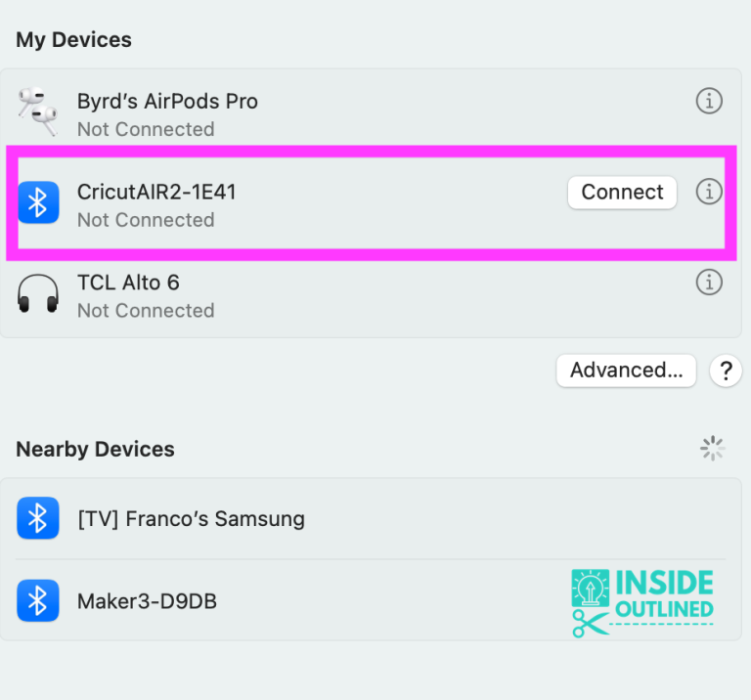751x700 pixels.
Task: Click the Nearby Devices section heading
Action: (95, 450)
